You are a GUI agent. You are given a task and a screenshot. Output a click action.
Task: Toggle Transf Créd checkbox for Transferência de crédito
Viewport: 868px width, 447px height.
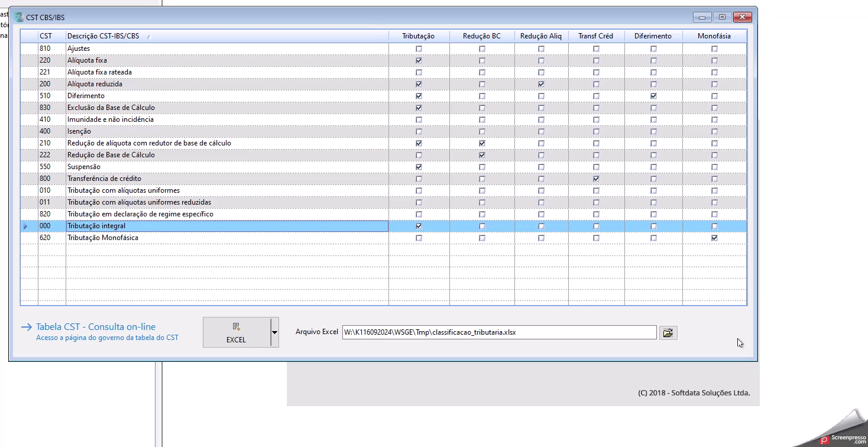coord(596,179)
